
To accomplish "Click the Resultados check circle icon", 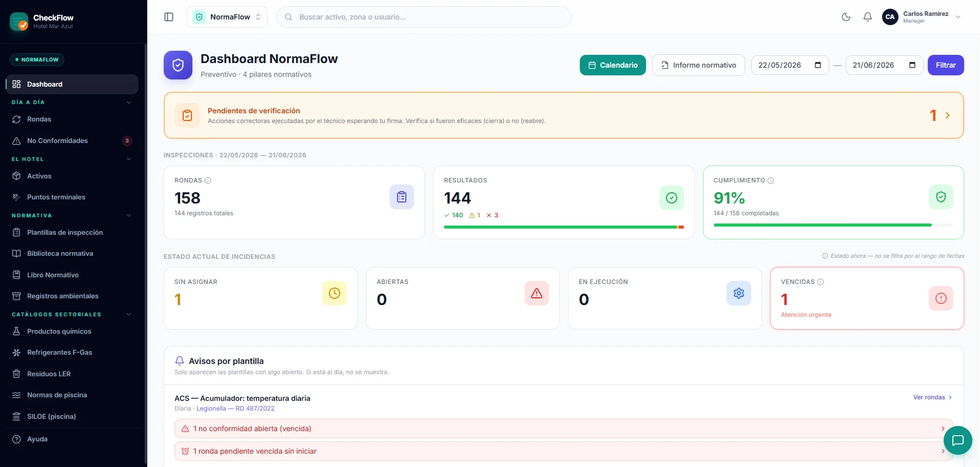I will (x=672, y=198).
